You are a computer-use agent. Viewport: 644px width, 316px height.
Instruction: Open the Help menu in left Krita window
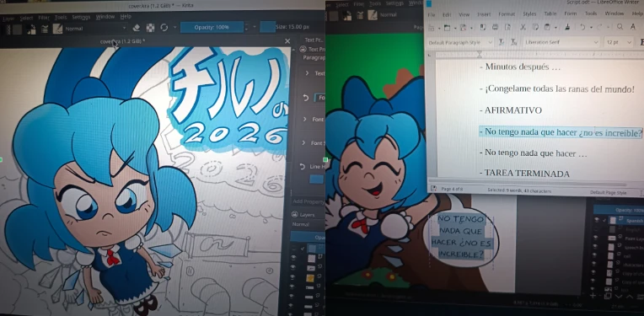click(x=126, y=17)
